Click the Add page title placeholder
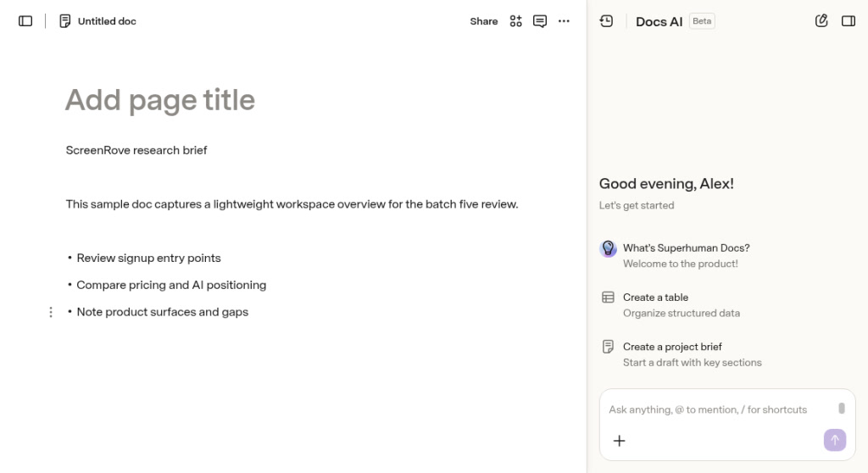This screenshot has width=868, height=473. point(160,100)
